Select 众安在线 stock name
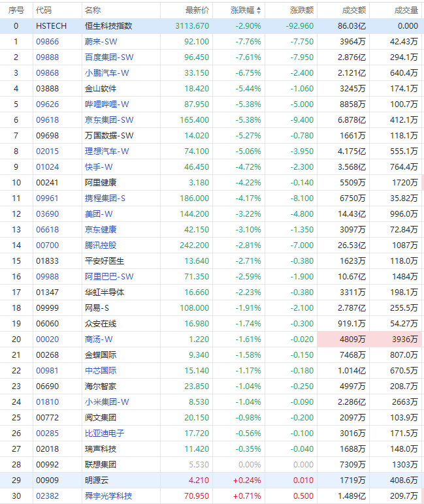Screen dimensions: 424x504 pyautogui.click(x=101, y=324)
